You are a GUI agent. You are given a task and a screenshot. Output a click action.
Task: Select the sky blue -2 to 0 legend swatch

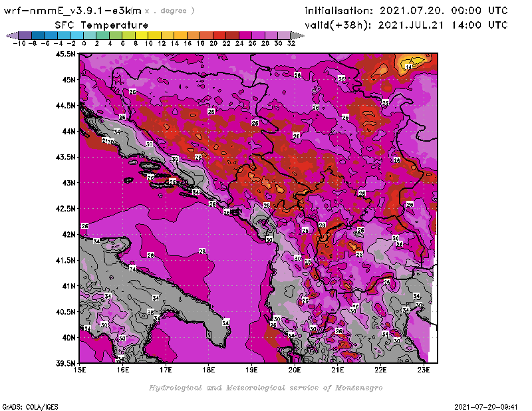pyautogui.click(x=76, y=35)
